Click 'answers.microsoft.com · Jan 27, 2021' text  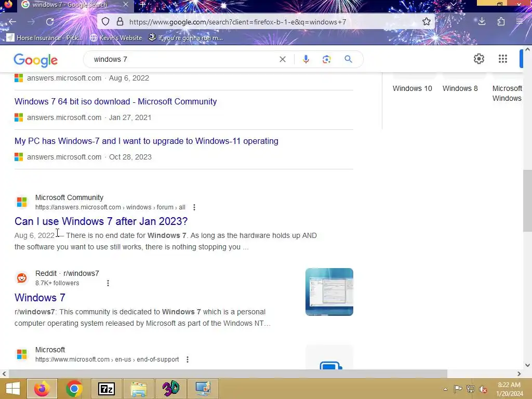pyautogui.click(x=89, y=117)
